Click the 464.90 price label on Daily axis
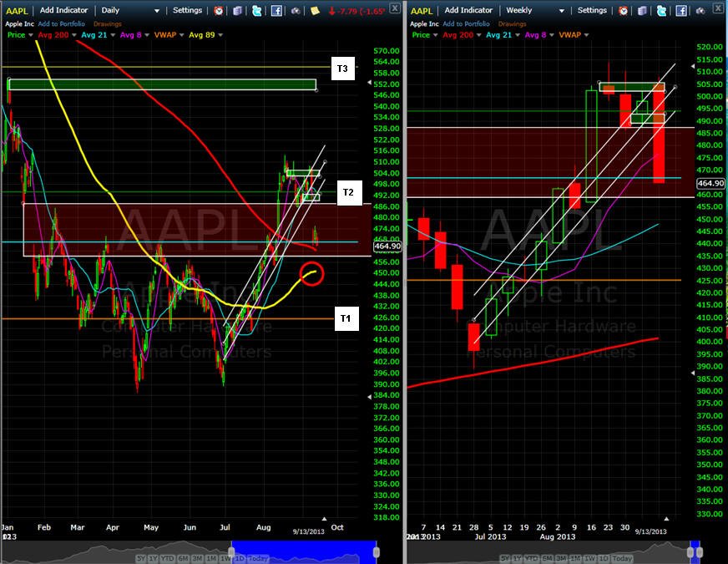Viewport: 728px width, 564px height. click(x=387, y=246)
